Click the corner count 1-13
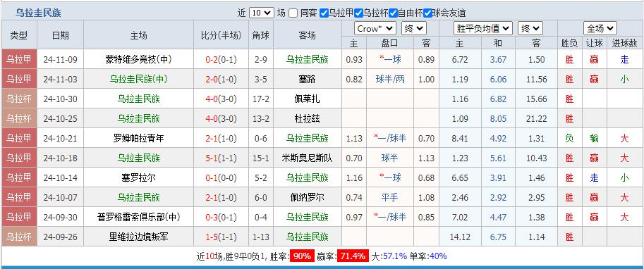The image size is (644, 269). 261,237
